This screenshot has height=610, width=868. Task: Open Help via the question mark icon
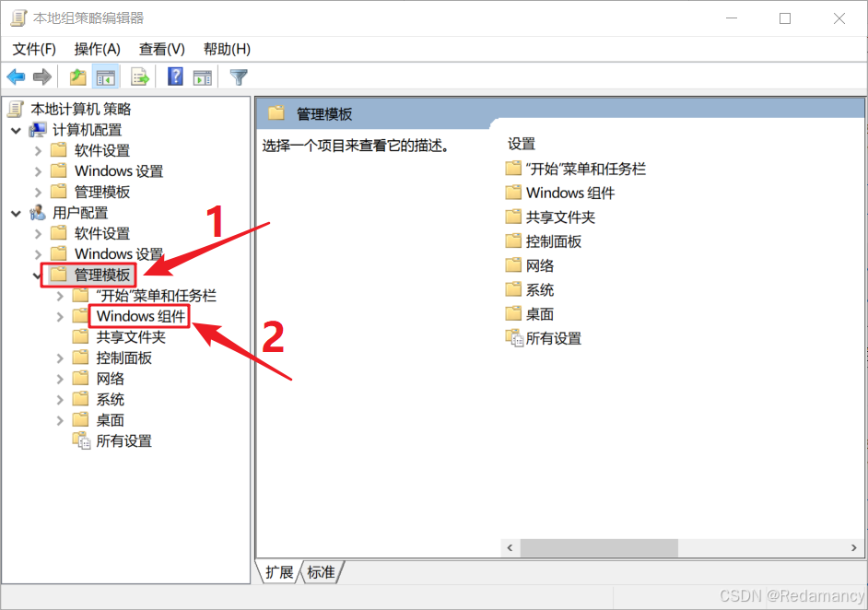175,76
